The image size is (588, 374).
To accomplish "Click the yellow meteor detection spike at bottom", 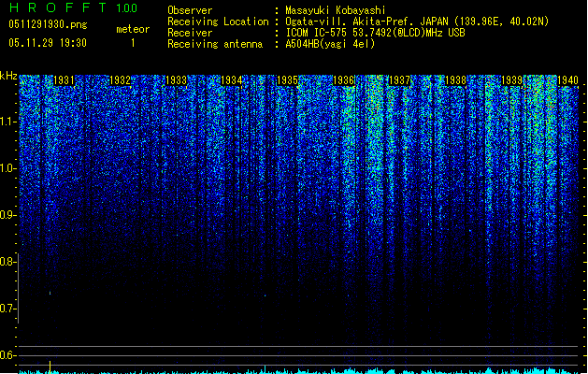I will click(50, 367).
